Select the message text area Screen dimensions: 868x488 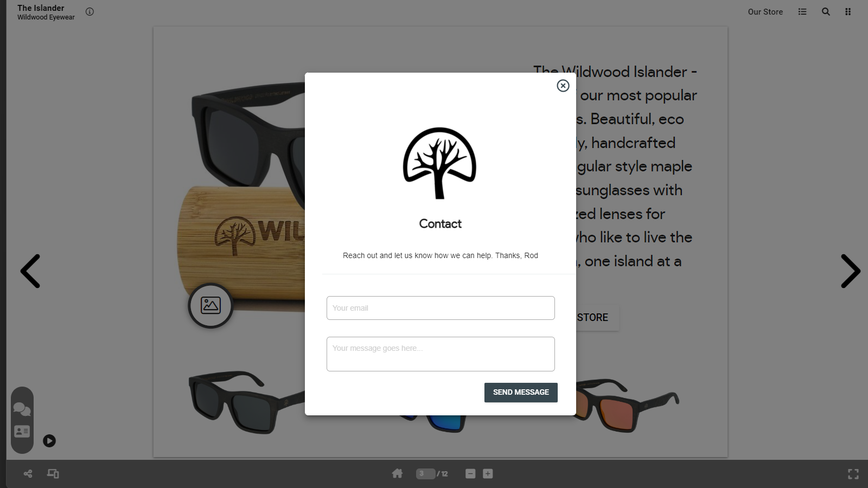point(441,354)
